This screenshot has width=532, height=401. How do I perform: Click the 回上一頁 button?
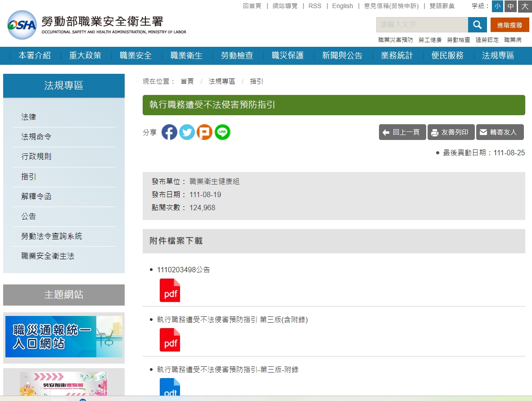click(402, 132)
